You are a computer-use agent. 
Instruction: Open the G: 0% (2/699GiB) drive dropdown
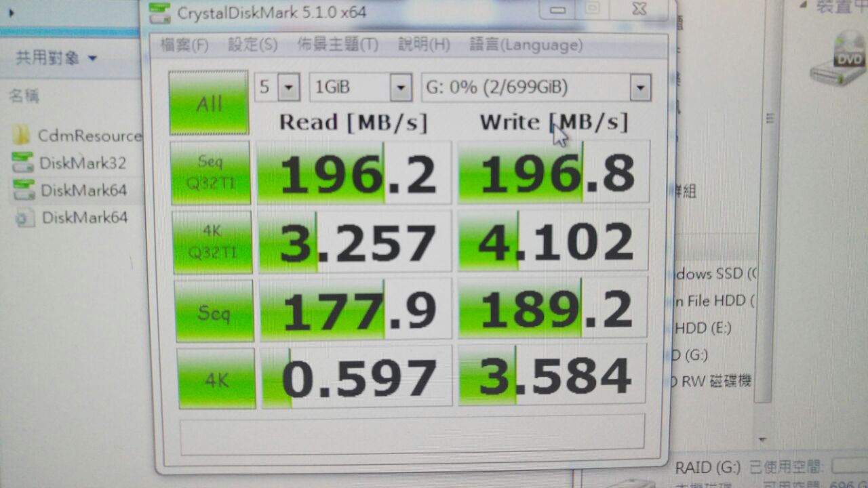(536, 87)
